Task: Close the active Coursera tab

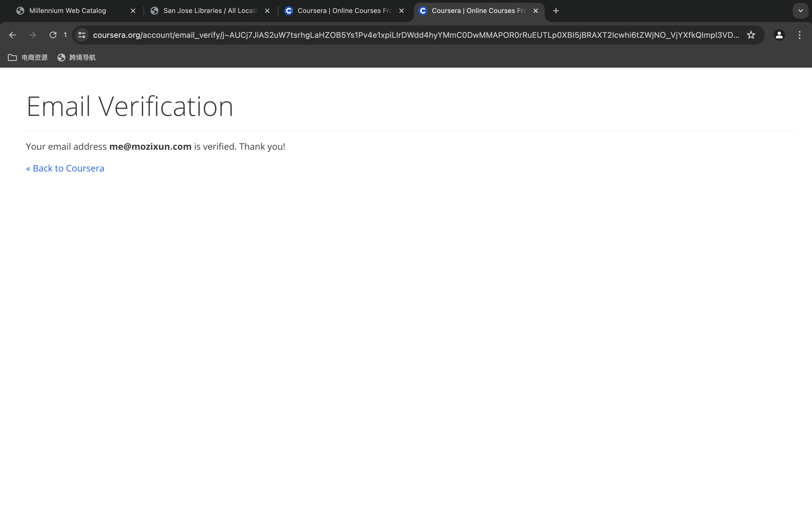Action: 536,11
